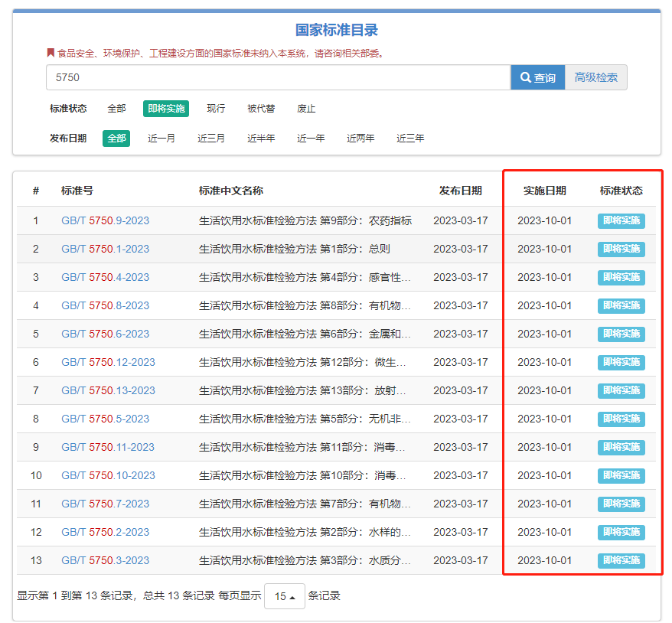Select implementation date of GB/T 5750.5-2023
This screenshot has width=672, height=623.
(x=545, y=419)
